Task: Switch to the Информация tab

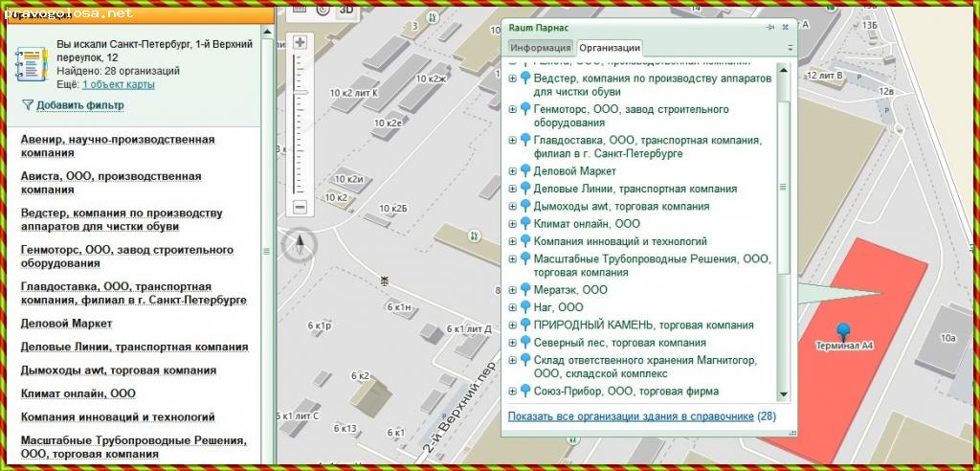Action: pos(540,48)
